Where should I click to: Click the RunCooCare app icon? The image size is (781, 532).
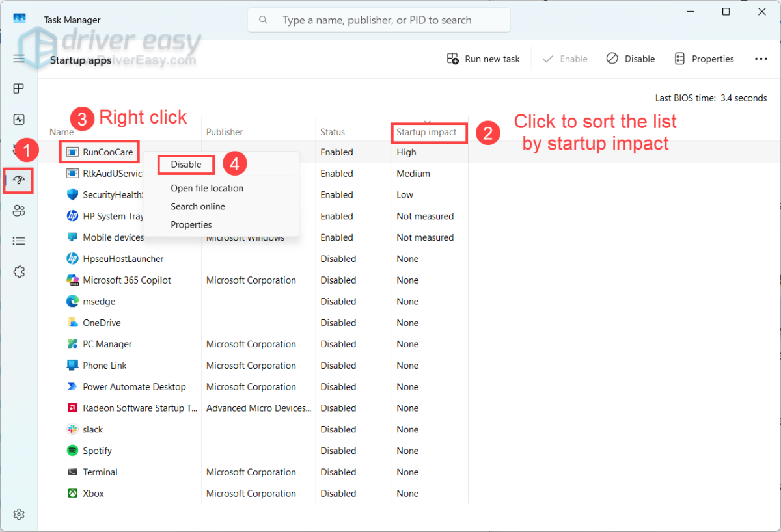[x=72, y=152]
